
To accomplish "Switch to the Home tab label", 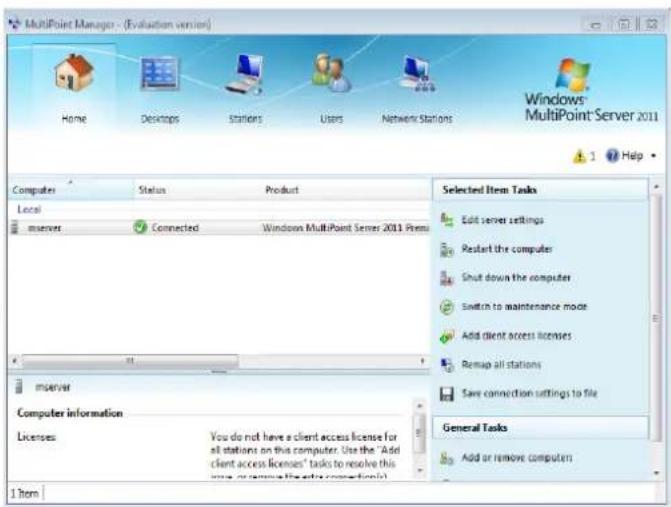I will click(74, 119).
